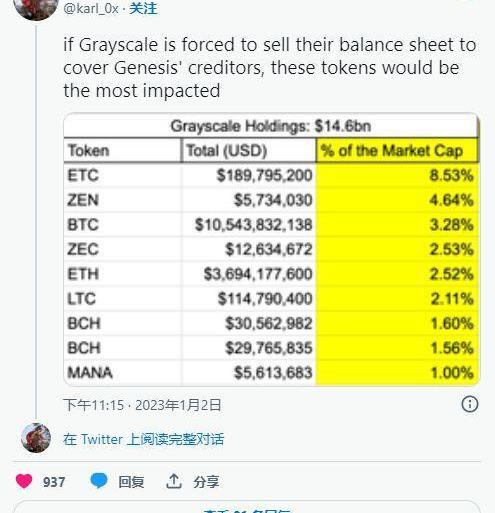Click the tweet text about Grayscale
The width and height of the screenshot is (495, 513).
point(269,68)
